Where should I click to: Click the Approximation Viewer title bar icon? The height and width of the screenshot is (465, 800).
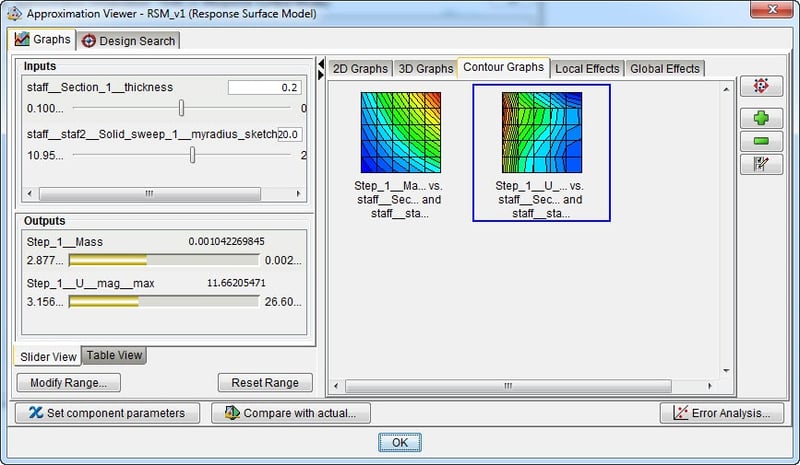coord(14,13)
